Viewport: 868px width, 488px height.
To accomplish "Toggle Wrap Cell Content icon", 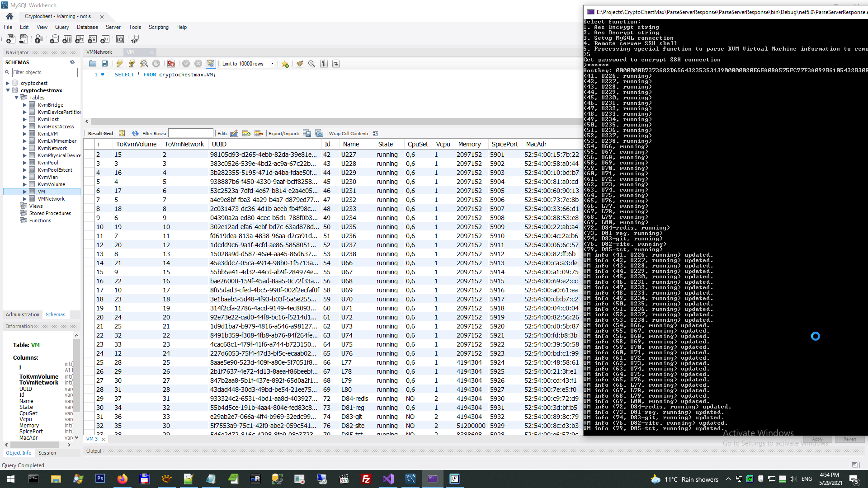I will [x=375, y=133].
